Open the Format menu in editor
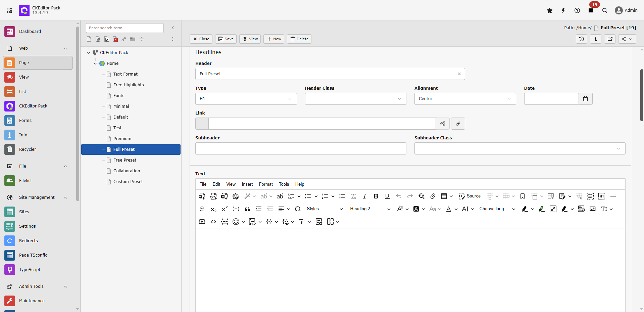Screen dimensions: 644x312 click(x=265, y=184)
